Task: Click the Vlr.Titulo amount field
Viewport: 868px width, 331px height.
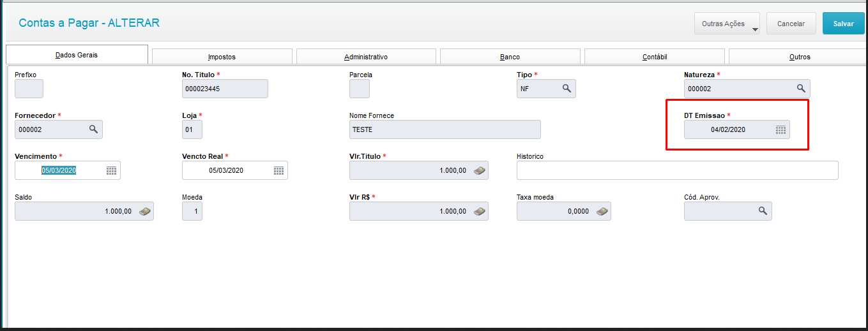Action: click(x=418, y=170)
